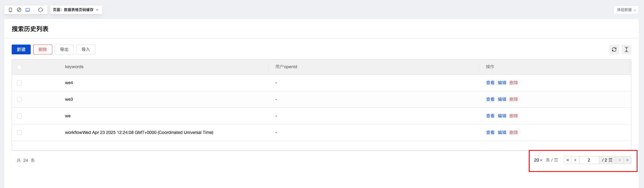The height and width of the screenshot is (188, 644).
Task: Check the we3 row checkbox
Action: [x=19, y=100]
